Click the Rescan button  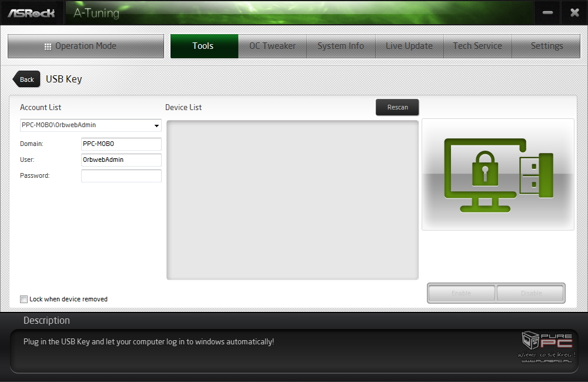coord(397,107)
